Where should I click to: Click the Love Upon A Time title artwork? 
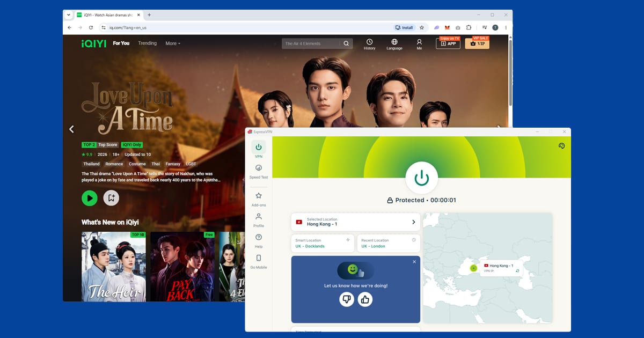[128, 107]
